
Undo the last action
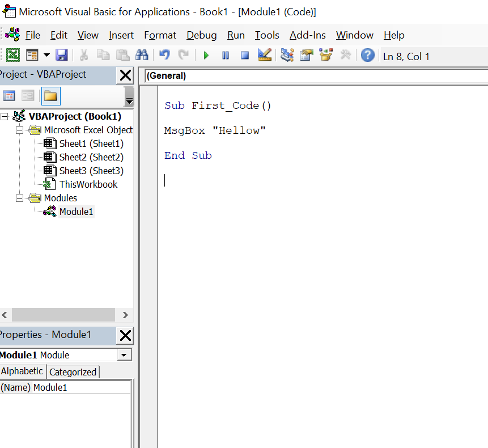tap(164, 56)
